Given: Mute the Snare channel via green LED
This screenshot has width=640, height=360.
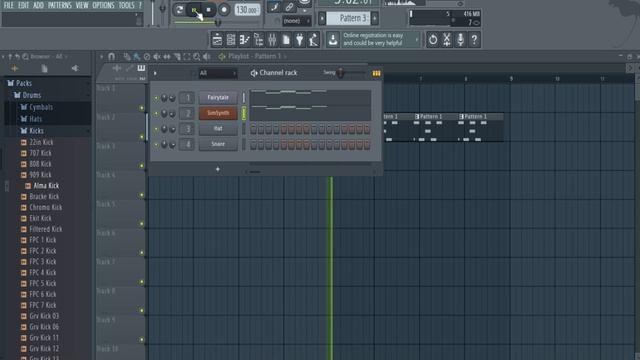Looking at the screenshot, I should (x=156, y=144).
